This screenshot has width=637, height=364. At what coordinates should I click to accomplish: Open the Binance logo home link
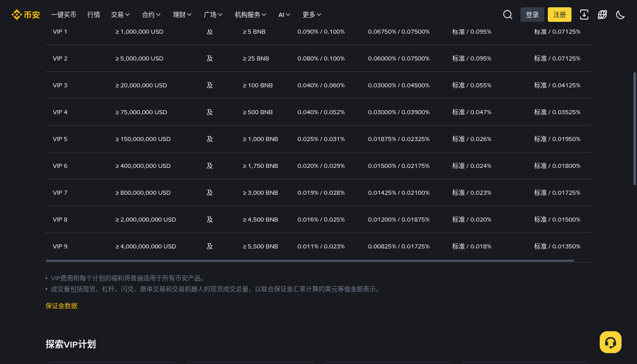click(x=25, y=15)
